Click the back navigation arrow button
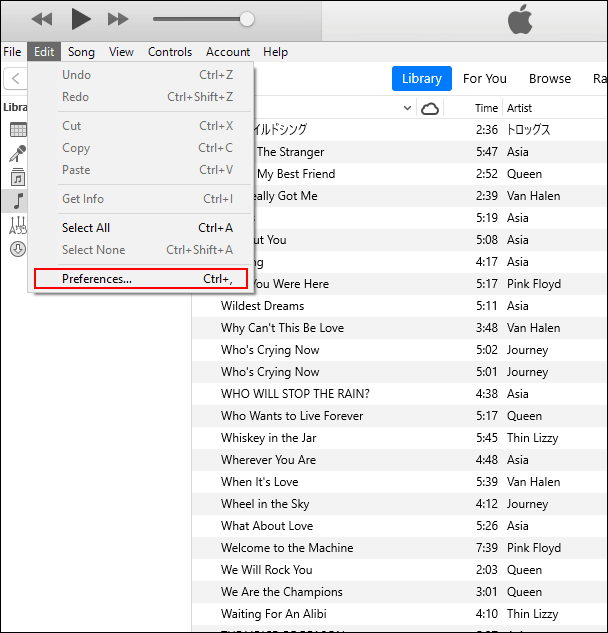Screen dimensions: 608x633 pos(15,78)
